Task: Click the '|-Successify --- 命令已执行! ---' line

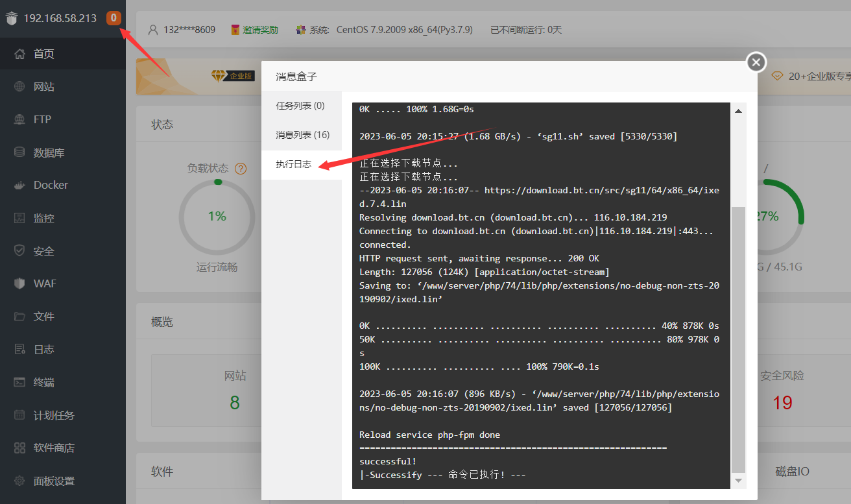Action: tap(442, 475)
